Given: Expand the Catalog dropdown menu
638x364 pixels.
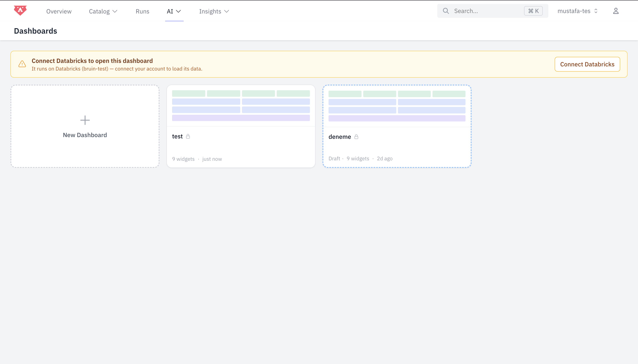Looking at the screenshot, I should pos(103,11).
